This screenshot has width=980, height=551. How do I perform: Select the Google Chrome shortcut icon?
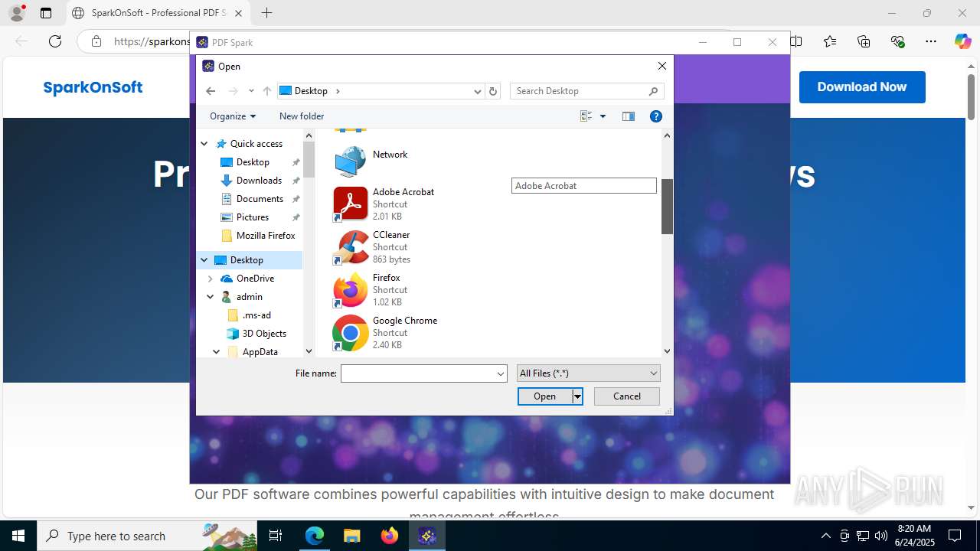(350, 332)
